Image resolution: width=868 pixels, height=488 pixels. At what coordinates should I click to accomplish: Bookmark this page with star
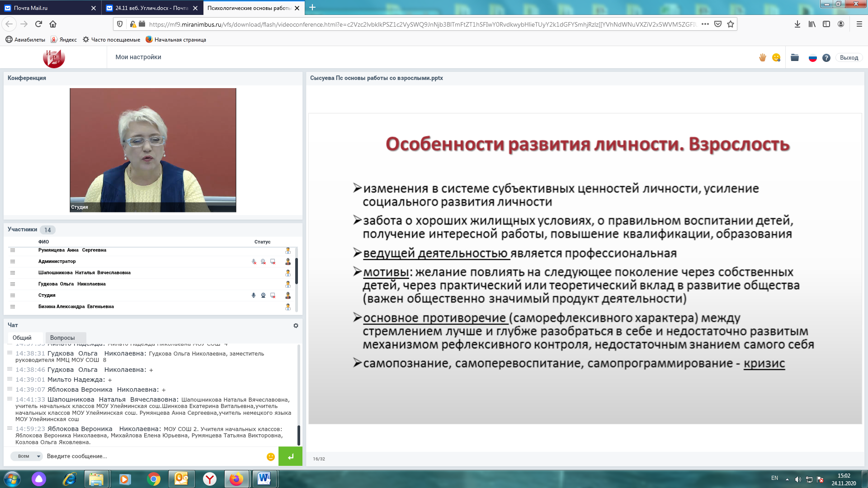point(731,24)
